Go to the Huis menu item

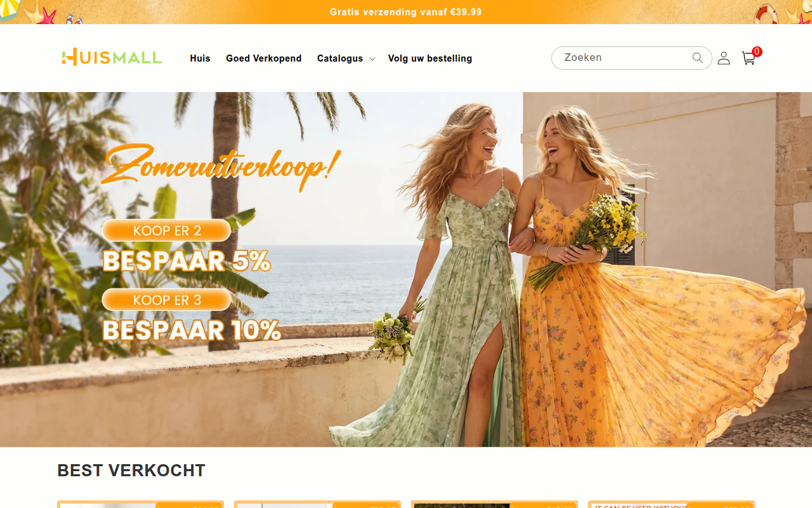pyautogui.click(x=200, y=58)
